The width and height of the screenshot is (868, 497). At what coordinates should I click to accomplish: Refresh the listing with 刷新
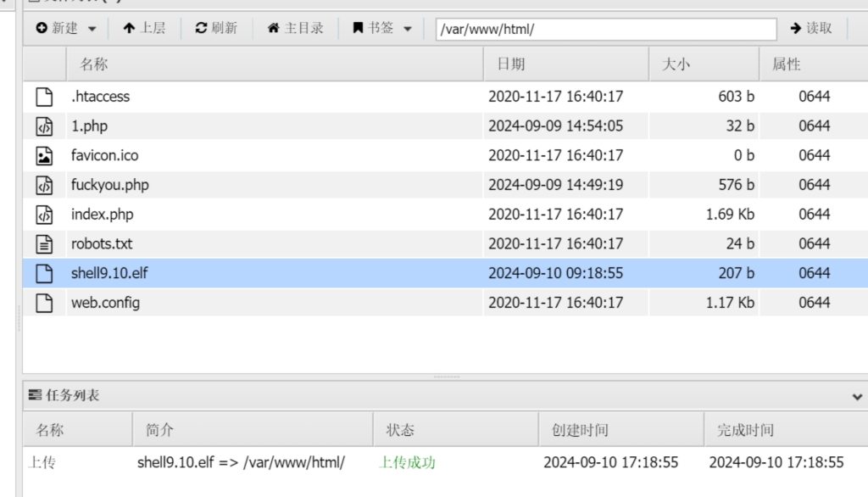click(x=216, y=29)
